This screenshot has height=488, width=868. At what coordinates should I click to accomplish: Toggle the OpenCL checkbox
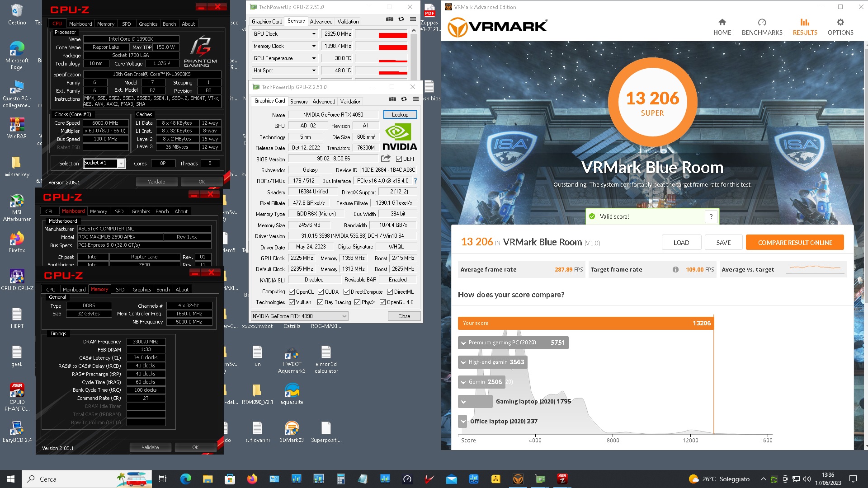pos(292,292)
